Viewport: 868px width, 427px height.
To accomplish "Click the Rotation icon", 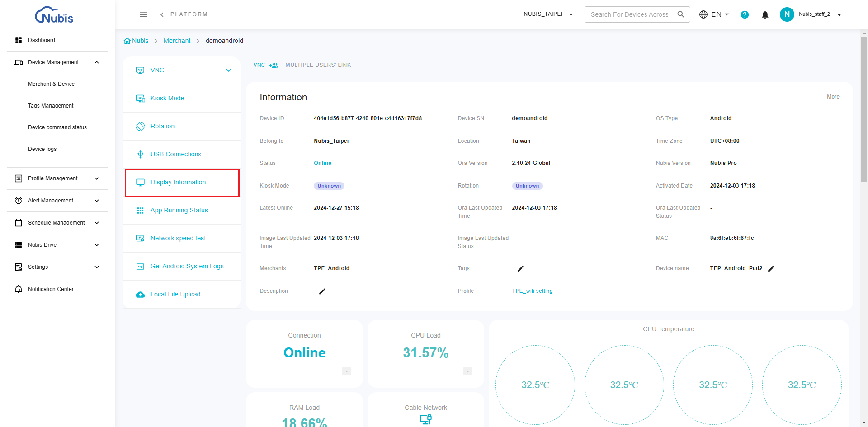I will pyautogui.click(x=140, y=126).
